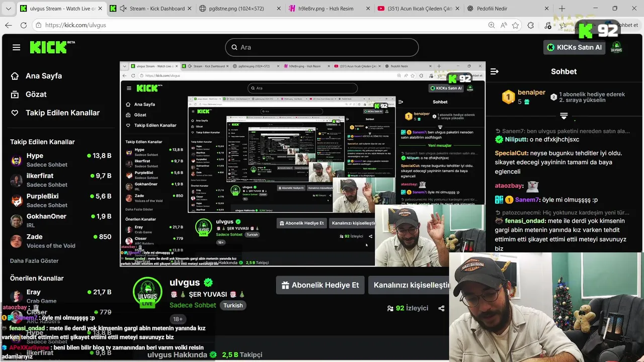Click ataozbay username in chat
The width and height of the screenshot is (644, 362).
pyautogui.click(x=509, y=186)
